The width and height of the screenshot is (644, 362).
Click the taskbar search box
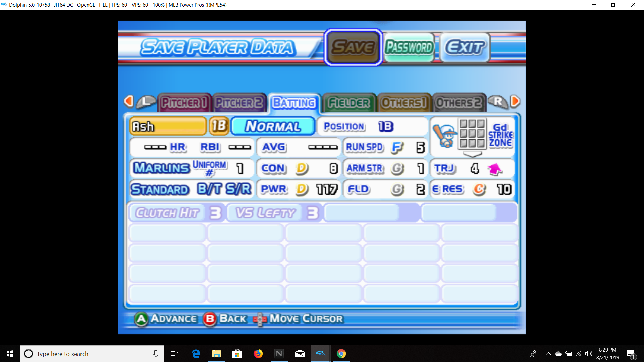point(92,354)
